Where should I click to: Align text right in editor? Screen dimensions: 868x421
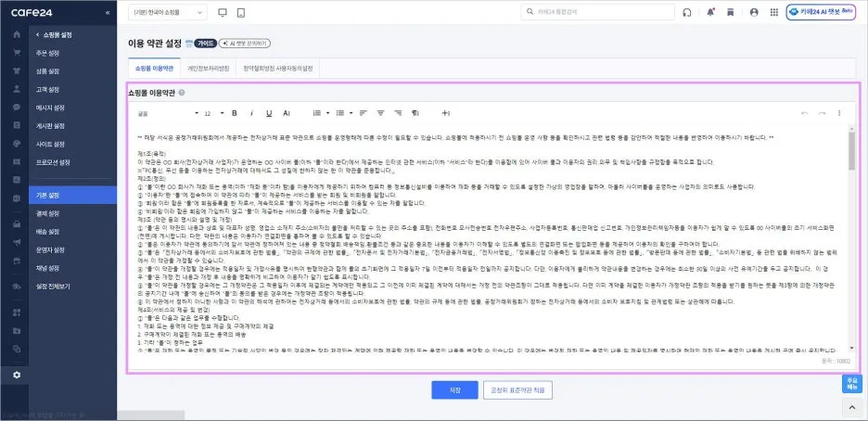(398, 113)
